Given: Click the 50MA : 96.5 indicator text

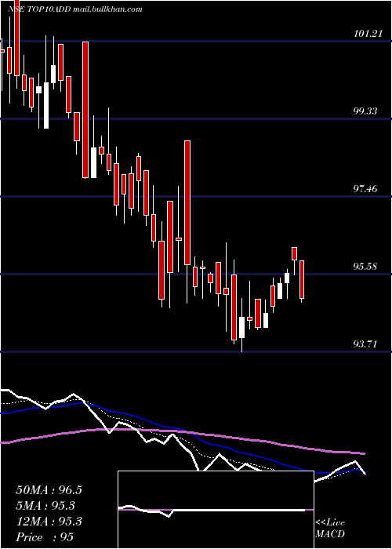Looking at the screenshot, I should [49, 490].
